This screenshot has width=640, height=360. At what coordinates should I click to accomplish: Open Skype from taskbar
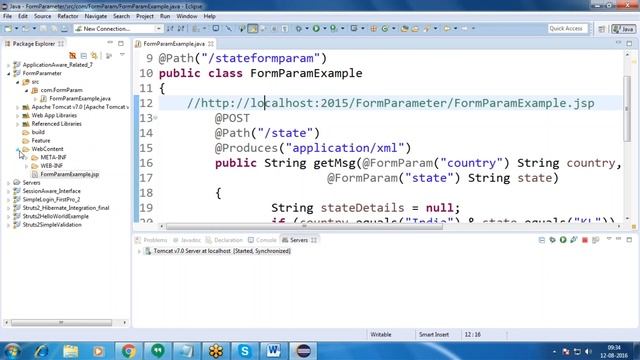[244, 351]
